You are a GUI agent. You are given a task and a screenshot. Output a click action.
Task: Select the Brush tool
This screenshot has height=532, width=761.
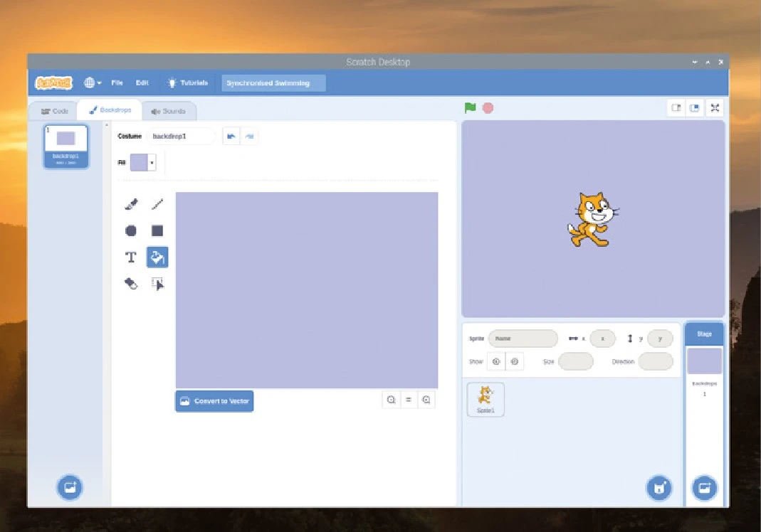(131, 204)
